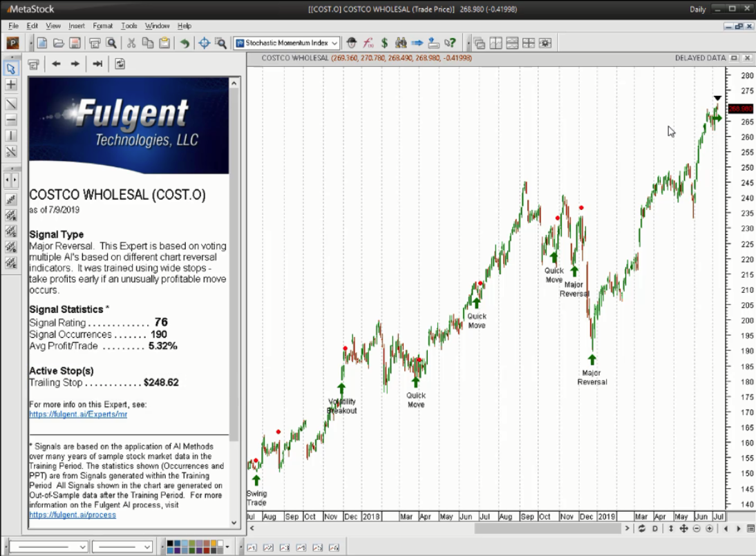
Task: Choose the vertical line drawing tool
Action: pyautogui.click(x=10, y=135)
